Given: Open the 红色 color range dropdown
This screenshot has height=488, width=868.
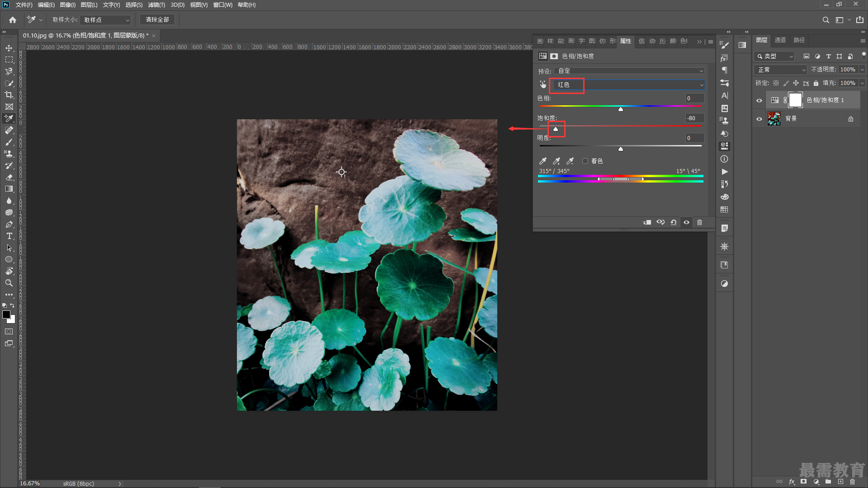Looking at the screenshot, I should tap(629, 84).
